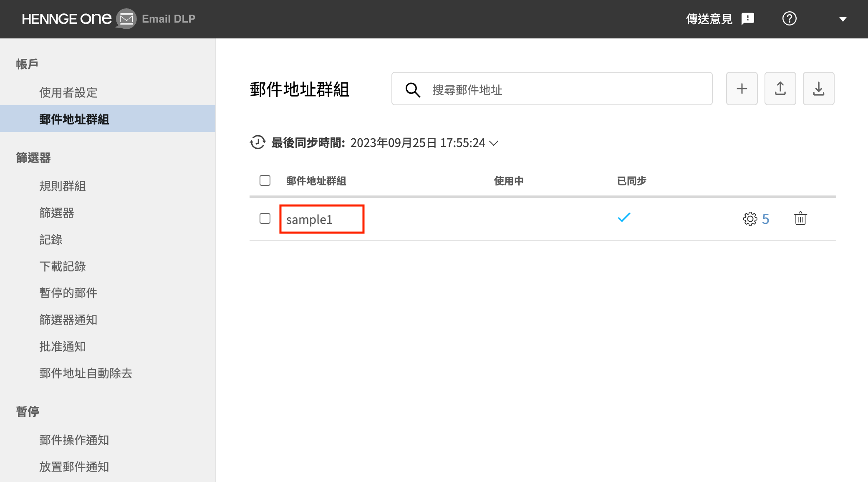
Task: Open the sample1 address group
Action: point(309,219)
